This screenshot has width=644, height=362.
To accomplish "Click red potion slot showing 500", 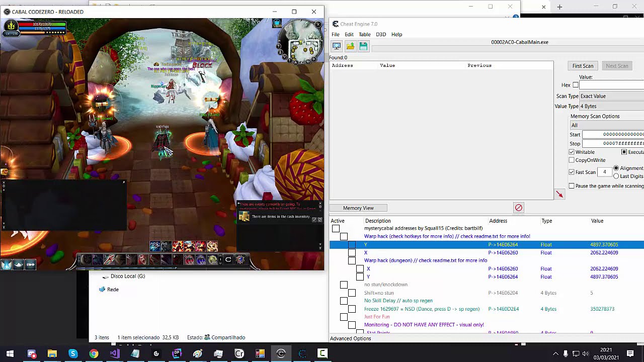I will [x=189, y=259].
